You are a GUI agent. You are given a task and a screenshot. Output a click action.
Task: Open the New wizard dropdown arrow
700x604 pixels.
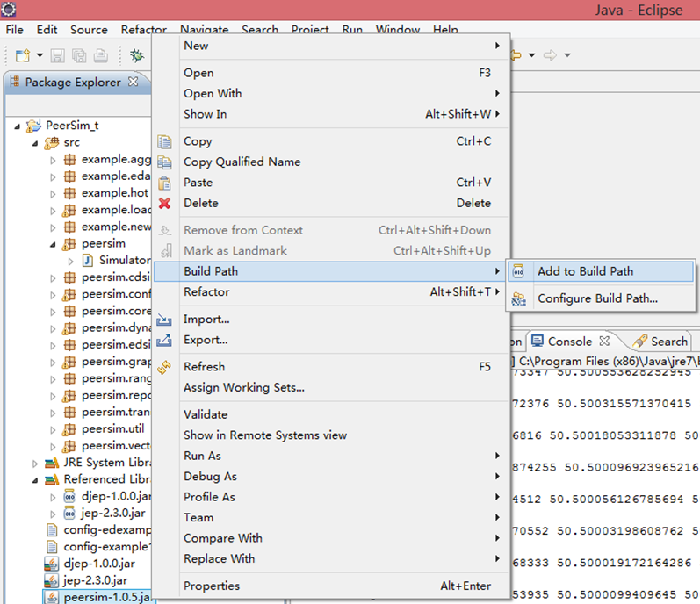point(40,55)
